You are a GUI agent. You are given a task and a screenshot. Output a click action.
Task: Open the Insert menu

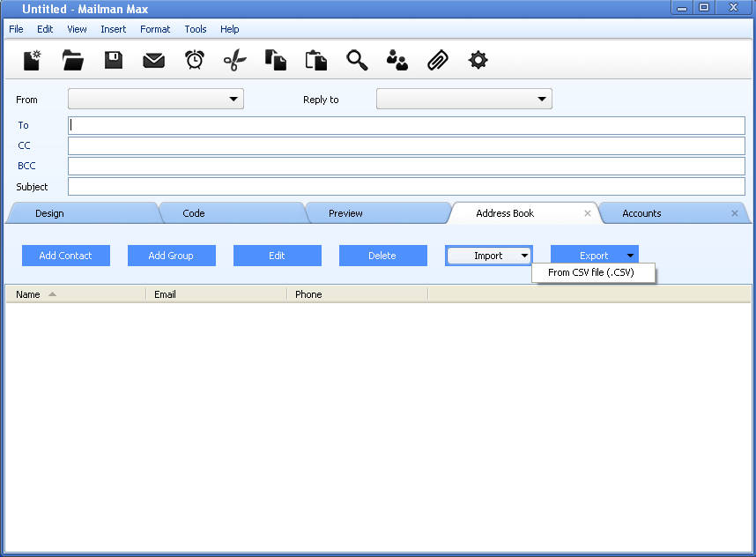click(x=114, y=29)
